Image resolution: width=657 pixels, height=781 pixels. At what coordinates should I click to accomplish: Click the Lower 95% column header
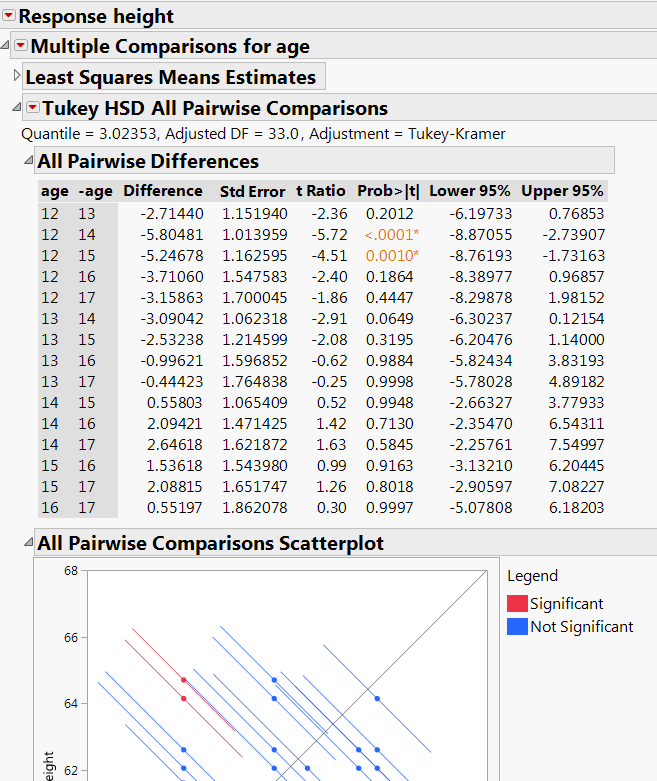(x=470, y=191)
